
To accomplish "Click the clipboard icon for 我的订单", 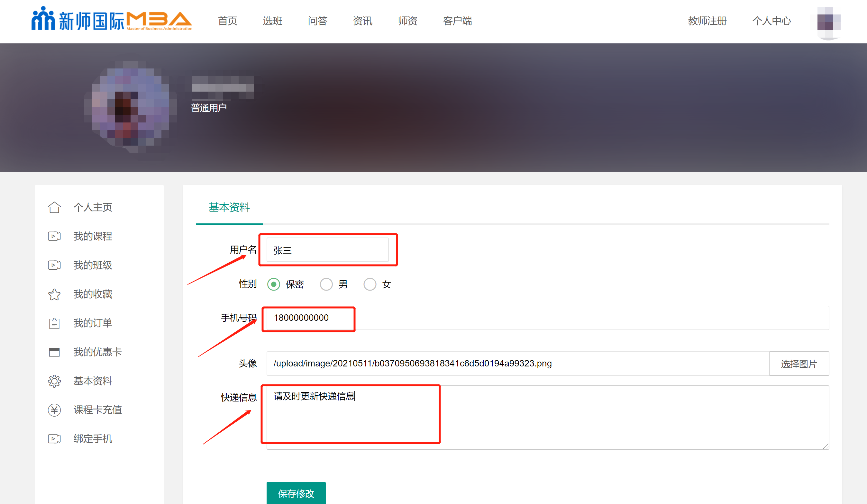I will pyautogui.click(x=54, y=323).
